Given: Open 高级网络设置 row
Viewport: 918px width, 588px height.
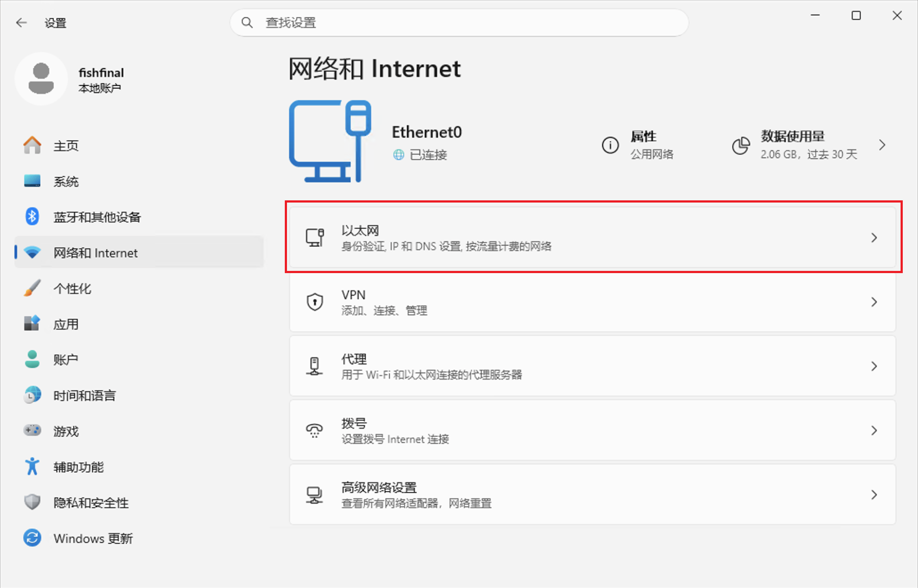Looking at the screenshot, I should tap(593, 494).
